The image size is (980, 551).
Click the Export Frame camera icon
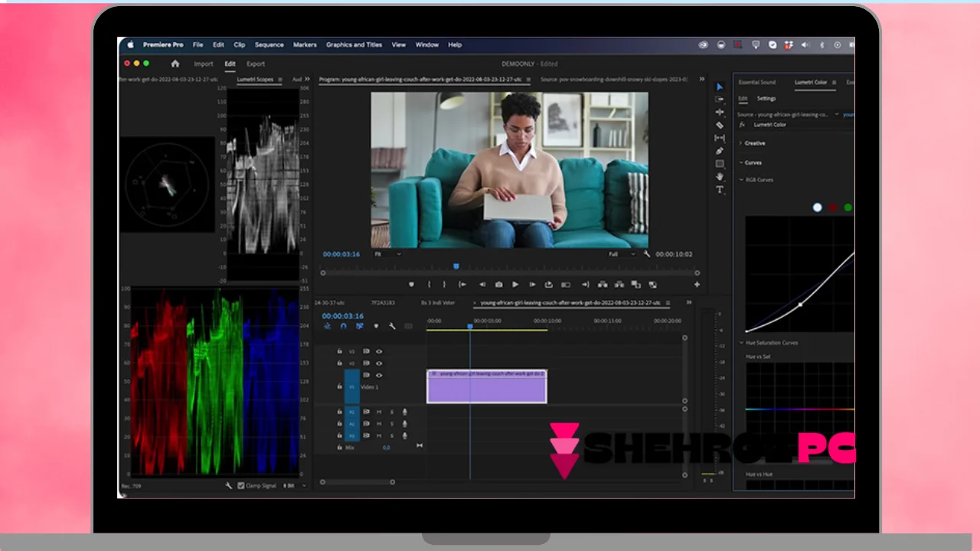[x=498, y=285]
